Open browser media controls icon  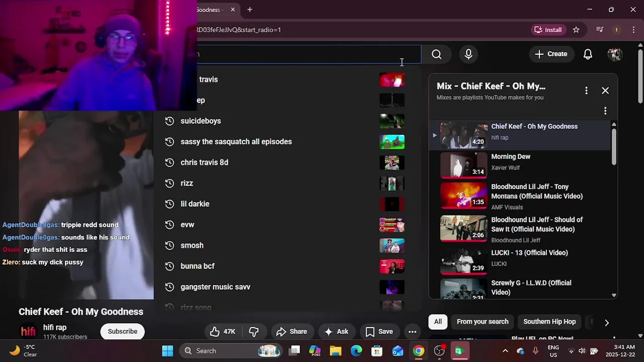click(599, 30)
